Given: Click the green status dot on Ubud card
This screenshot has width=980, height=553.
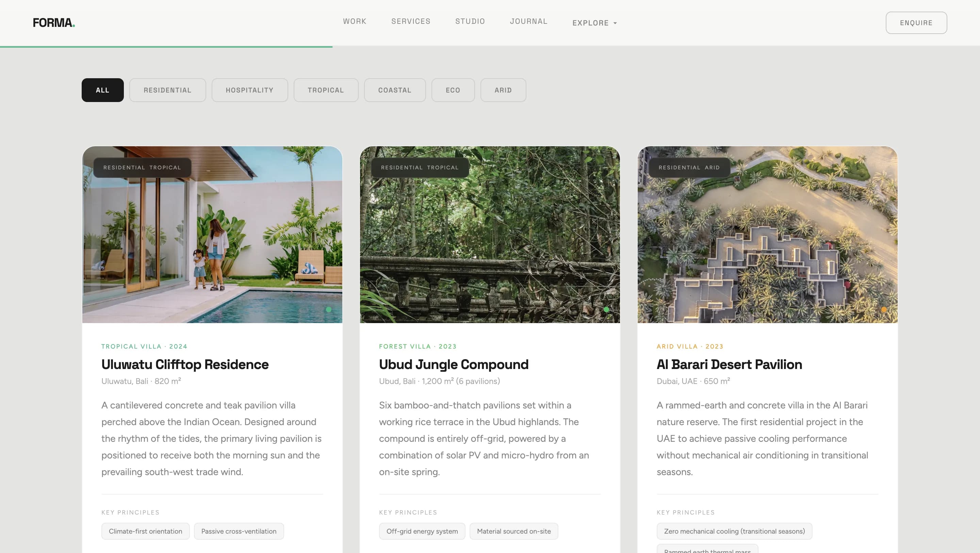Looking at the screenshot, I should click(606, 309).
